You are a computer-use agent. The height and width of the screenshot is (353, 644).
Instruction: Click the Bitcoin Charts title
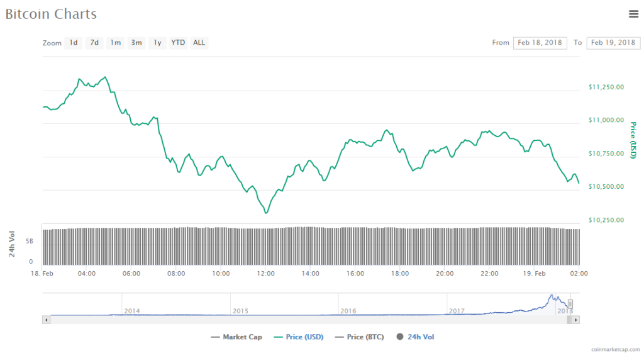tap(51, 14)
